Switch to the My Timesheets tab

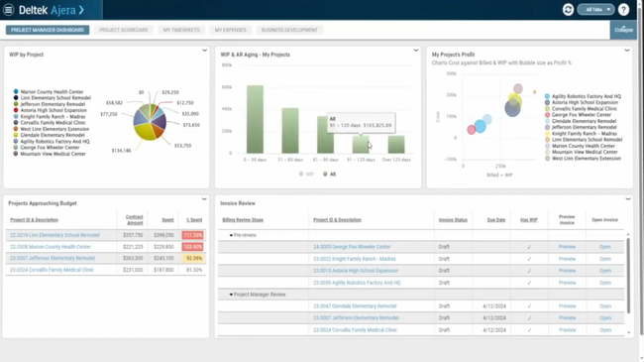[x=181, y=30]
